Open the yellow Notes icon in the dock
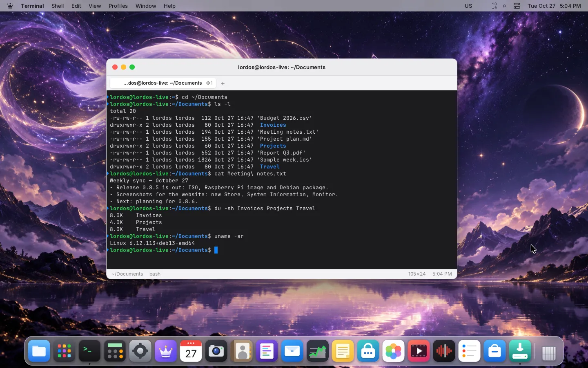The height and width of the screenshot is (368, 588). [x=343, y=351]
